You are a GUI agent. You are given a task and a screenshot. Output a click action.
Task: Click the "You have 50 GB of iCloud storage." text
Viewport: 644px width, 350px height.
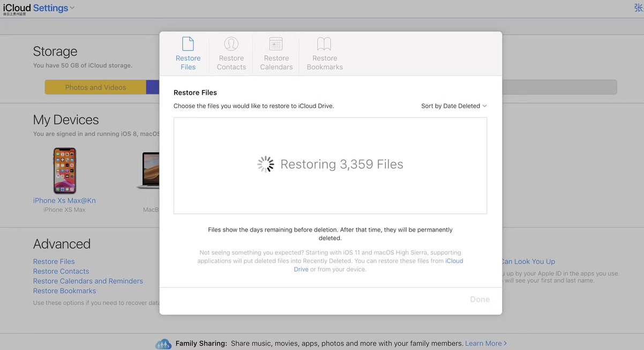coord(83,65)
